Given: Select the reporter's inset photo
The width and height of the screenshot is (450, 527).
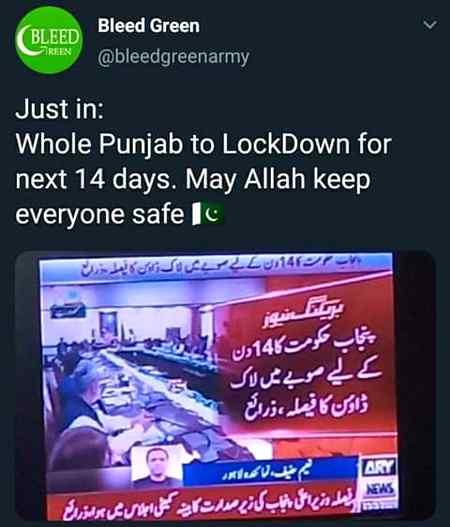Looking at the screenshot, I should 157,466.
